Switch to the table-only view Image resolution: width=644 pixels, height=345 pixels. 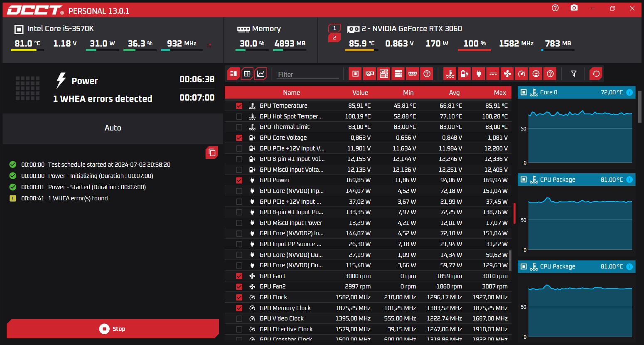[247, 74]
